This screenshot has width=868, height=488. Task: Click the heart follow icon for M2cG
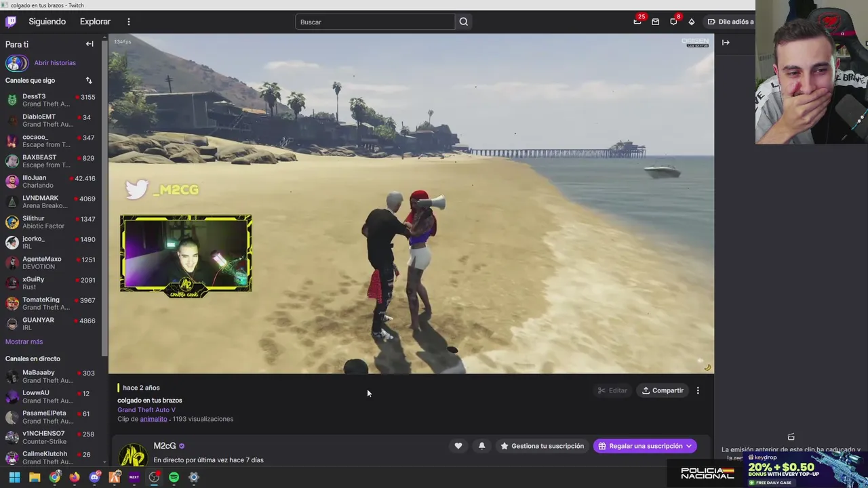[458, 446]
